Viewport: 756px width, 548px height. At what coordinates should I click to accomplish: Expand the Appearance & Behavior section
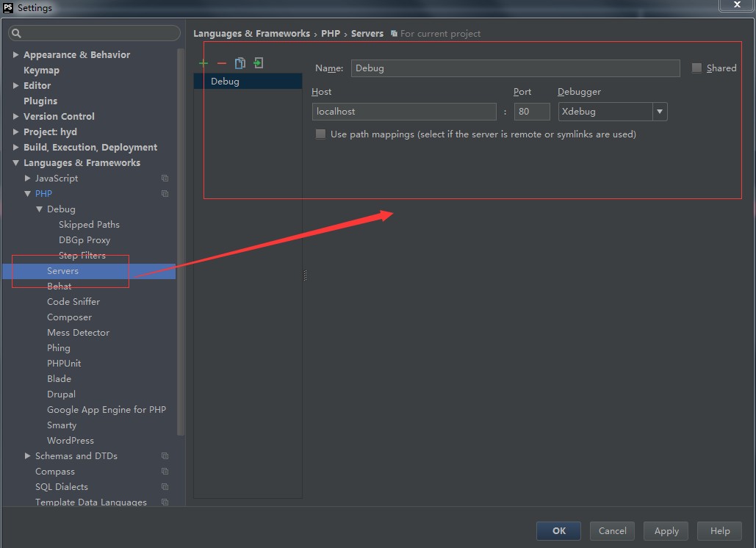[x=16, y=55]
